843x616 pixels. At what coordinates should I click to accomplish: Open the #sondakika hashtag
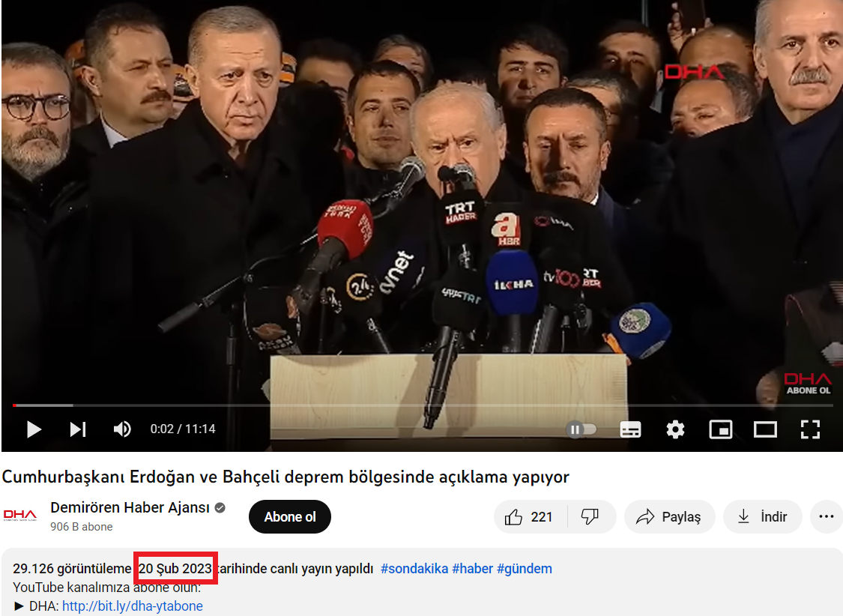pos(414,569)
